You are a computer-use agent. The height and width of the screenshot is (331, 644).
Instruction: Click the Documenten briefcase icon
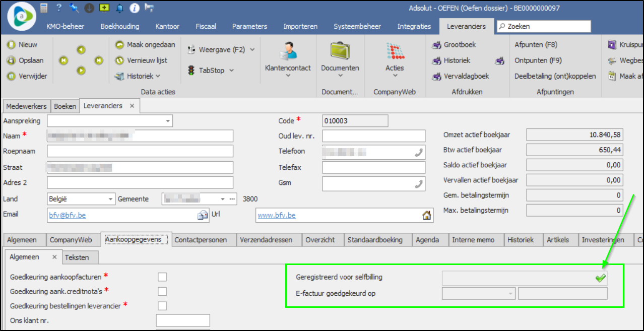340,50
